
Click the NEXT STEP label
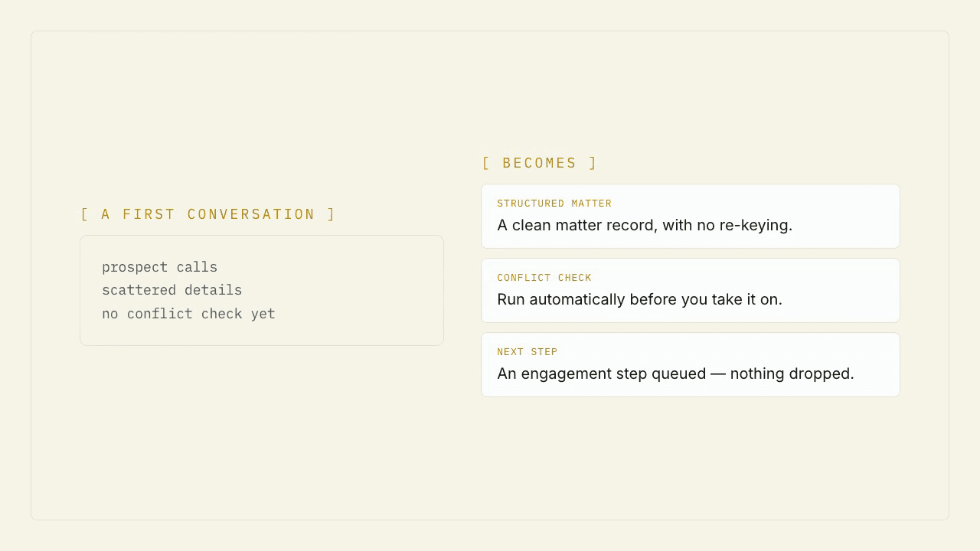coord(528,352)
